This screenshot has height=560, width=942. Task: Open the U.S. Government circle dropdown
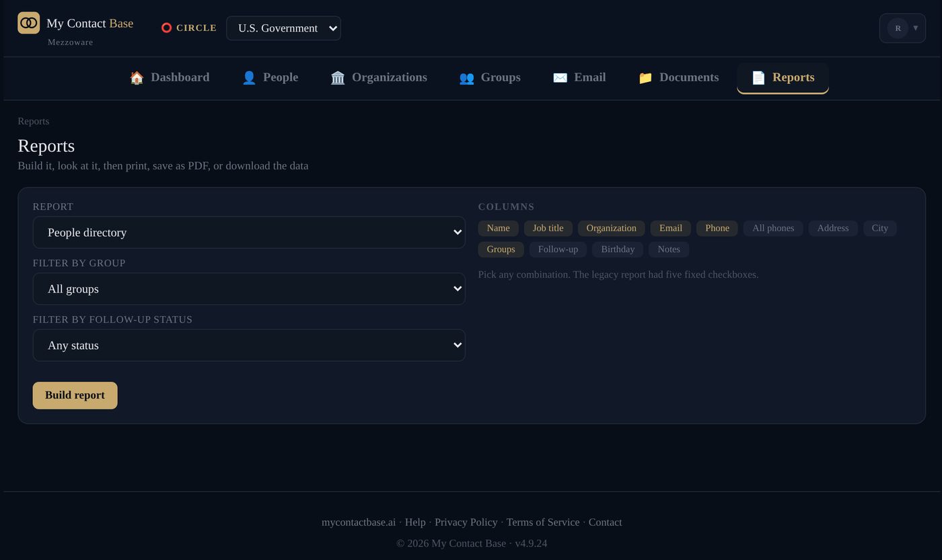pos(283,28)
